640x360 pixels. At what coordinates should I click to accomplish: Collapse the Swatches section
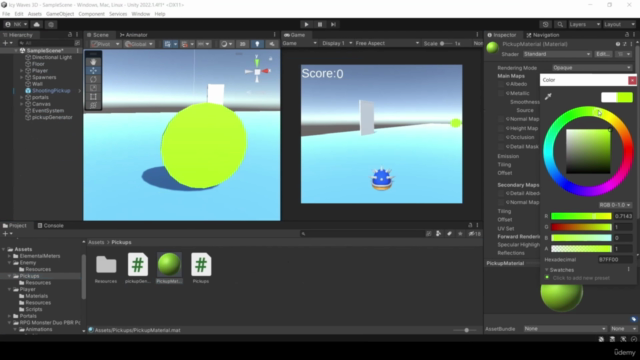[x=547, y=270]
